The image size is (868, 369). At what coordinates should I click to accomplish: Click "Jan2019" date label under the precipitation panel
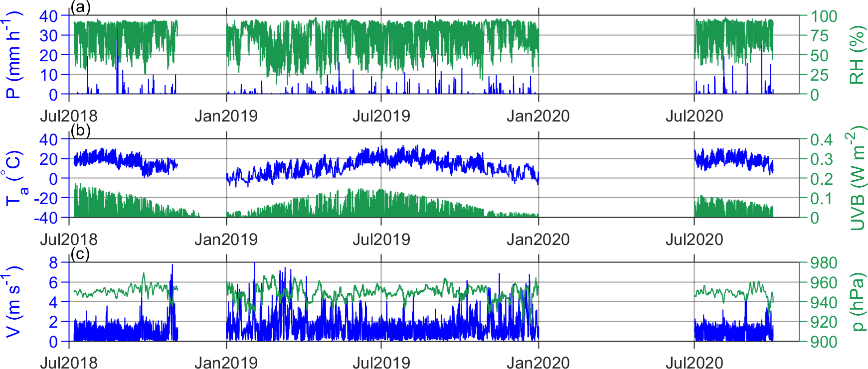(226, 116)
